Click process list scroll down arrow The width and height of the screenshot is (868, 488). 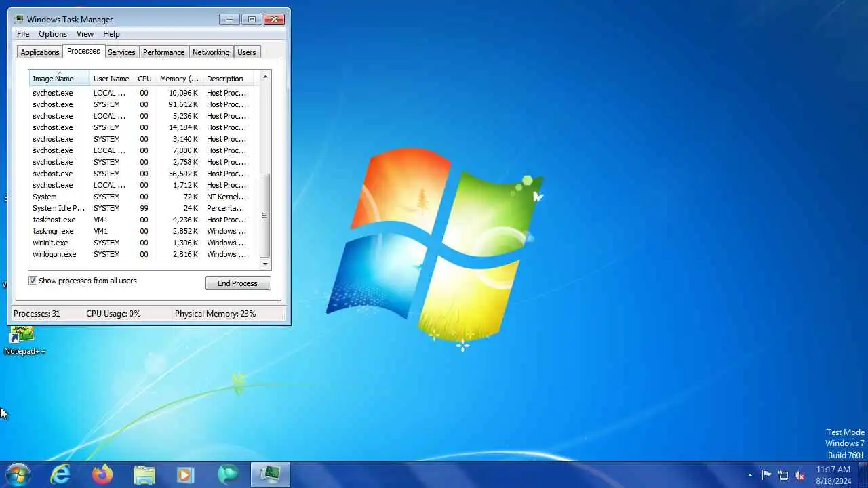pyautogui.click(x=265, y=264)
